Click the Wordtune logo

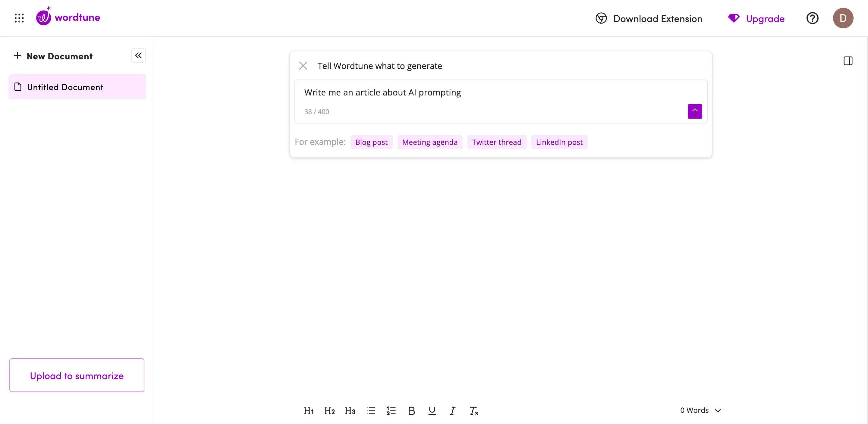coord(68,17)
